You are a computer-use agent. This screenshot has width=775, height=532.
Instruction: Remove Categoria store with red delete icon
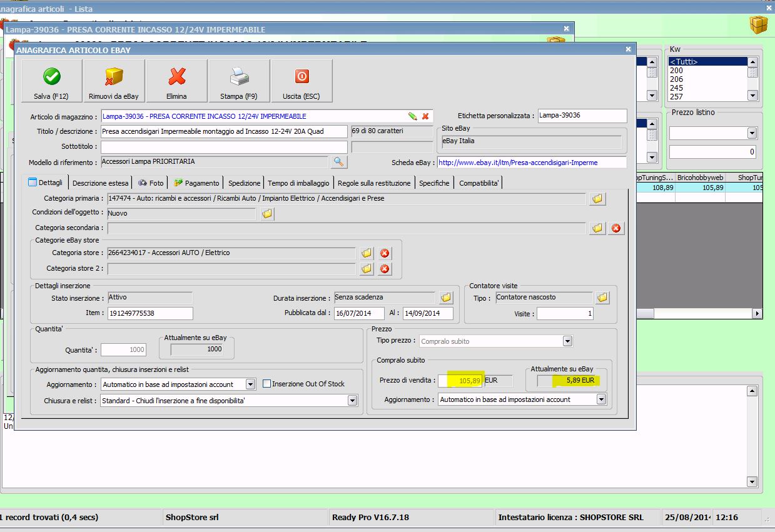[x=385, y=253]
